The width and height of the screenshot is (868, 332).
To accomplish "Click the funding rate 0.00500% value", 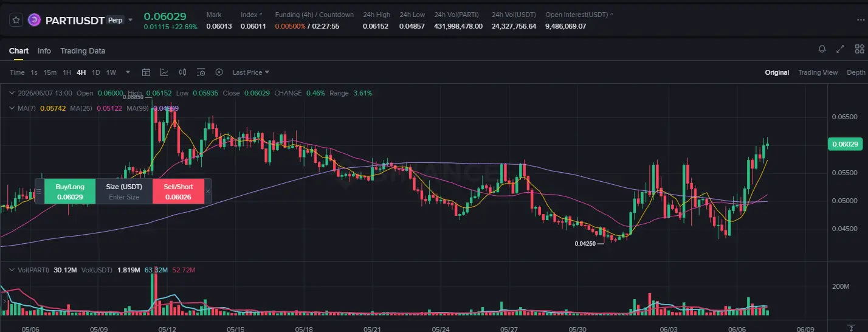I will point(290,26).
